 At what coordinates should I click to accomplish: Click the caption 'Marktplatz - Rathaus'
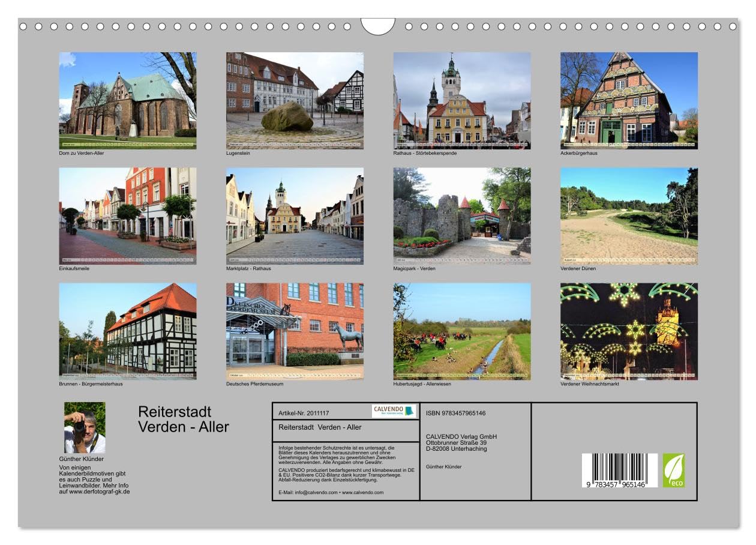click(248, 268)
